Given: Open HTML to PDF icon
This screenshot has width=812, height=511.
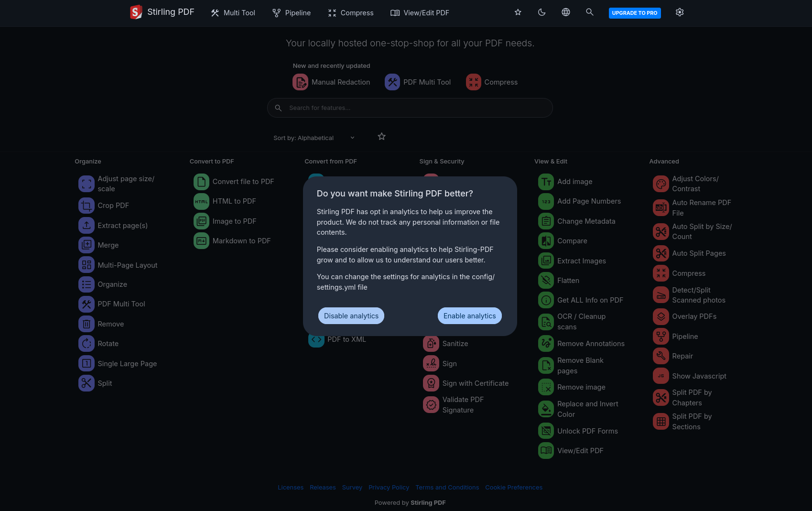Looking at the screenshot, I should tap(201, 201).
